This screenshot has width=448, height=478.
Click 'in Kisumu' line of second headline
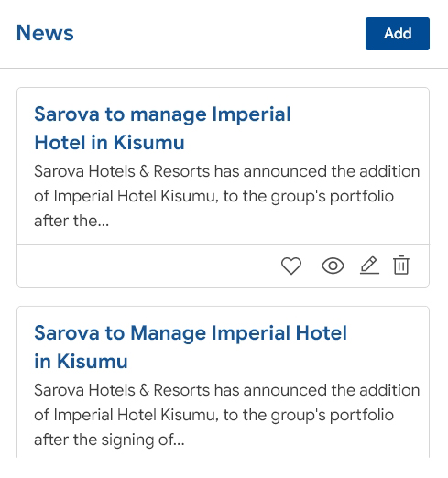click(81, 361)
